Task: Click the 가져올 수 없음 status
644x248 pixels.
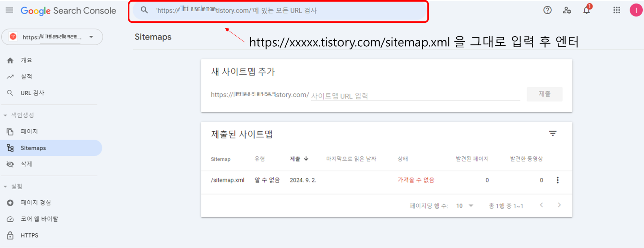Action: 416,180
